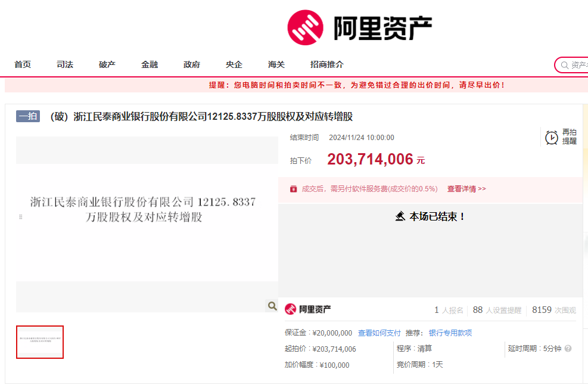
Task: Click the 阿里资产 logo at top
Action: coord(360,28)
